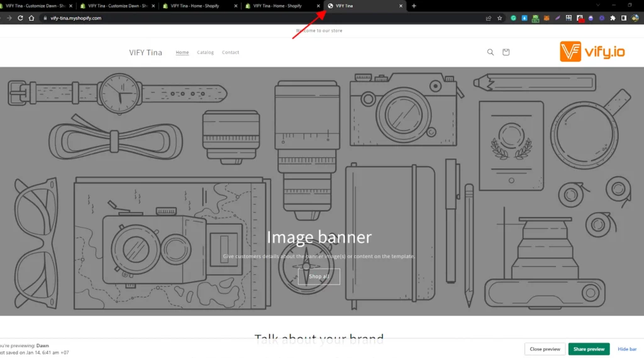
Task: Open the extension icon with red badge
Action: [580, 18]
